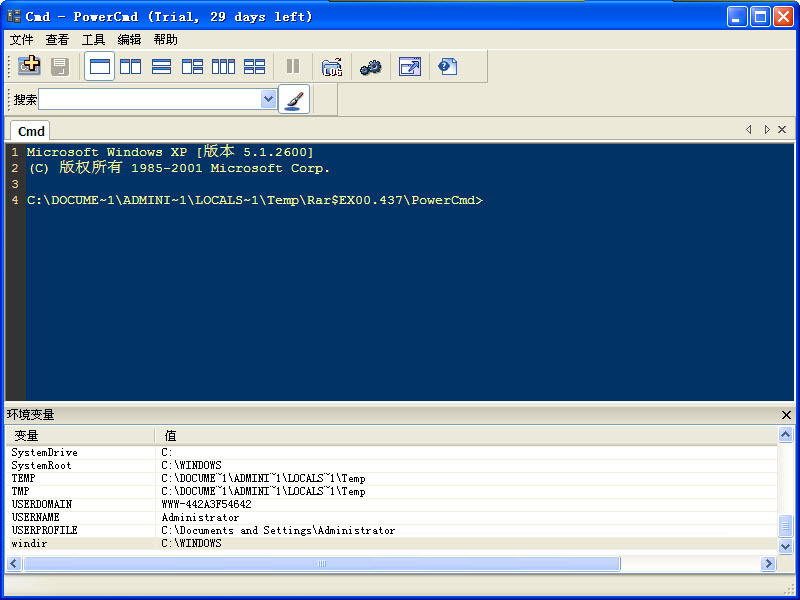The height and width of the screenshot is (600, 800).
Task: Switch to two stacked panes layout
Action: click(x=161, y=67)
